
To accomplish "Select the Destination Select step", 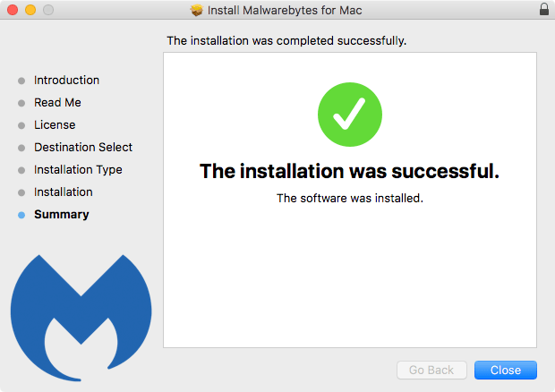I will (x=83, y=147).
